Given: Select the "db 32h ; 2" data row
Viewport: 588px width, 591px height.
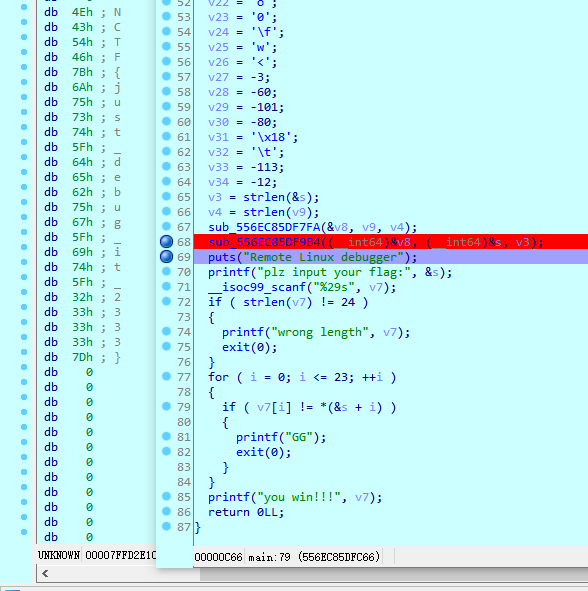Looking at the screenshot, I should point(83,297).
